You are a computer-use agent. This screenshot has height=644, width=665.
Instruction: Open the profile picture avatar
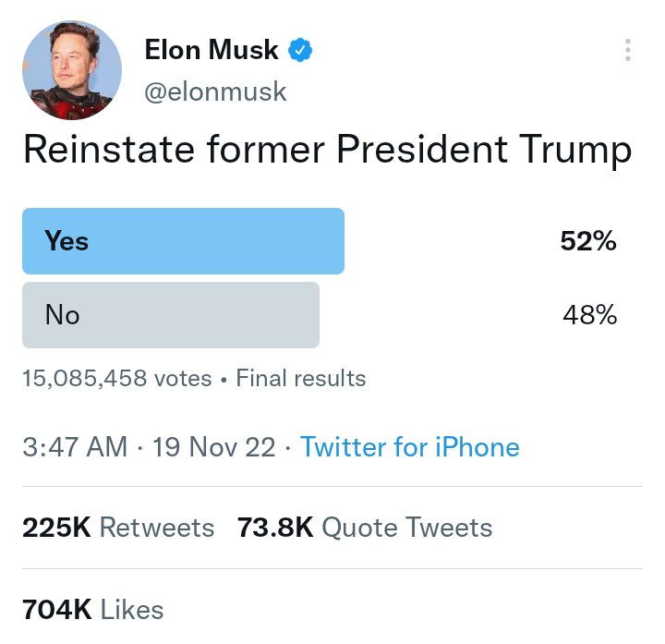point(72,70)
